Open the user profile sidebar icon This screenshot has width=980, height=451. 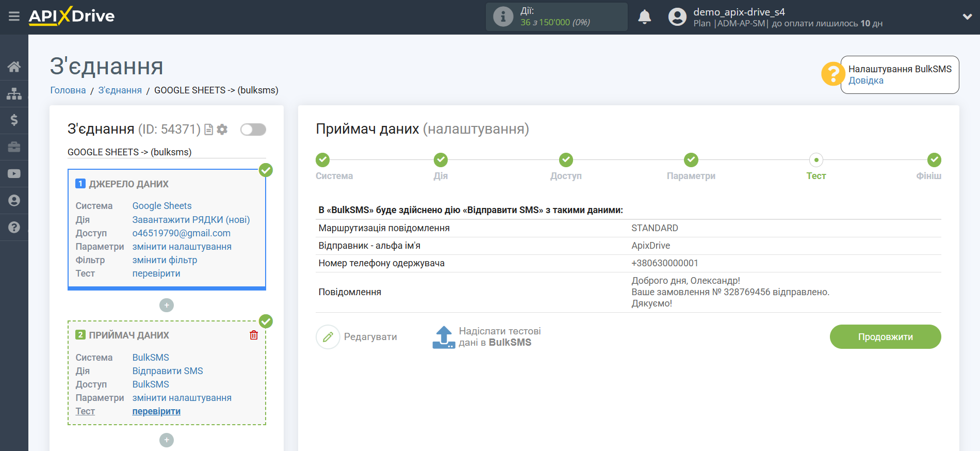click(x=14, y=201)
